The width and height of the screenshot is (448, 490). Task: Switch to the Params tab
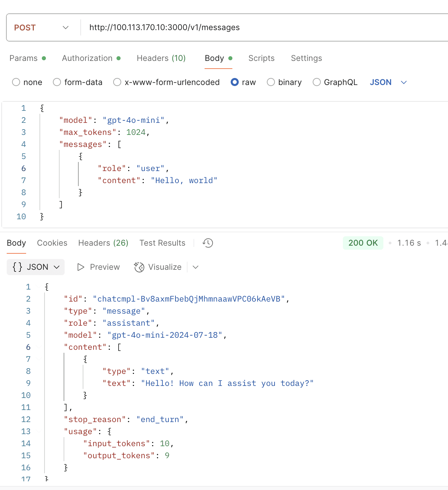tap(23, 58)
